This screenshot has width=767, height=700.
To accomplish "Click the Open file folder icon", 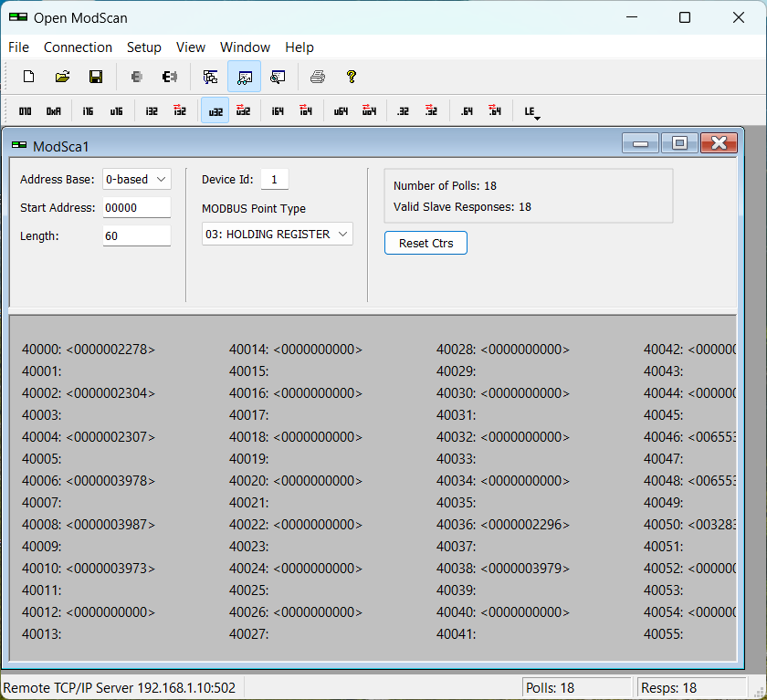I will tap(63, 77).
